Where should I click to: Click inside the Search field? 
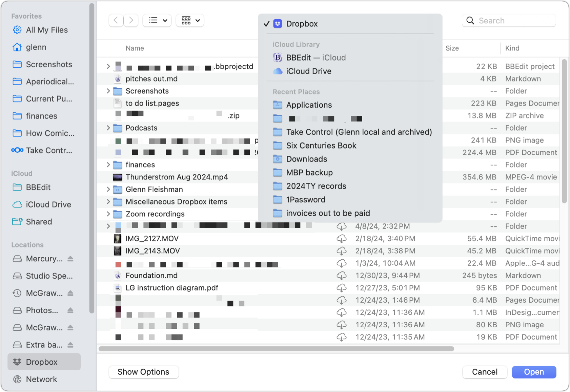point(508,20)
